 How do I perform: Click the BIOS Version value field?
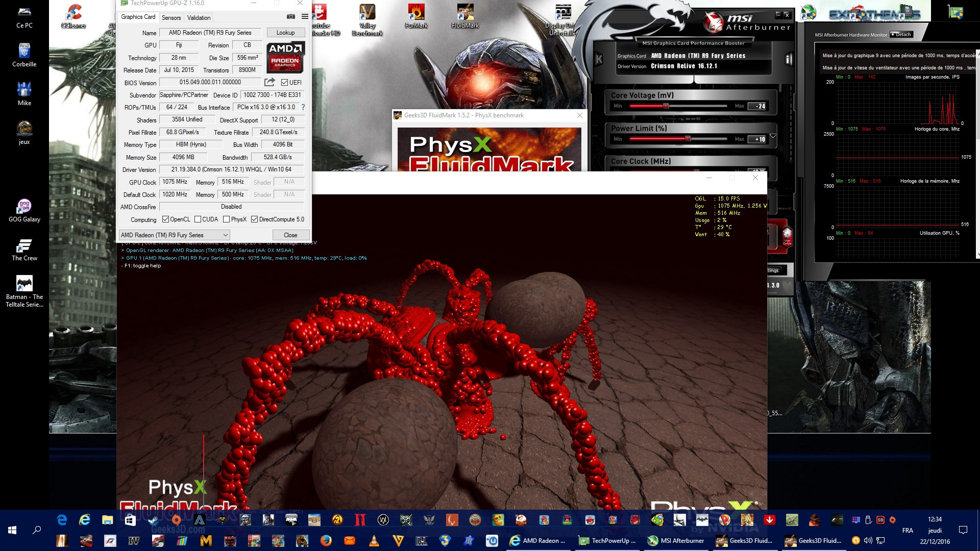pos(210,82)
